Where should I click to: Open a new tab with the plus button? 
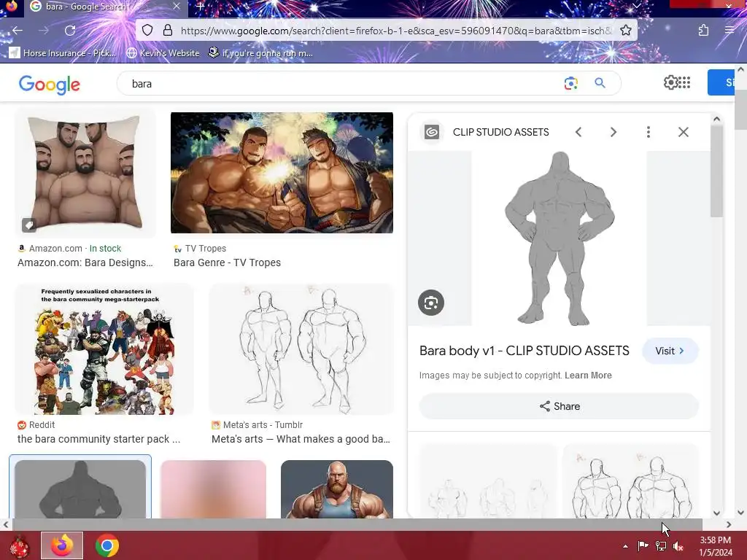click(200, 7)
